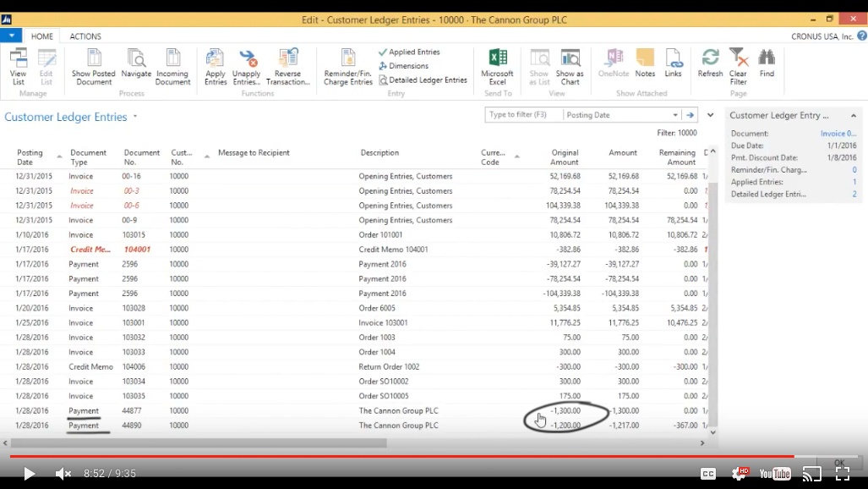
Task: Expand Customer Ledger Entries title dropdown
Action: tap(135, 117)
